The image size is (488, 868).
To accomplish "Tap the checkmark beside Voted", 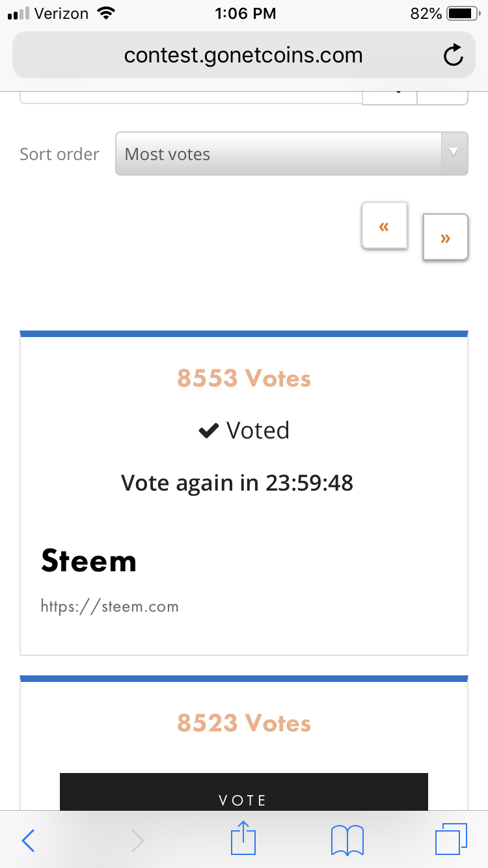I will pyautogui.click(x=208, y=431).
